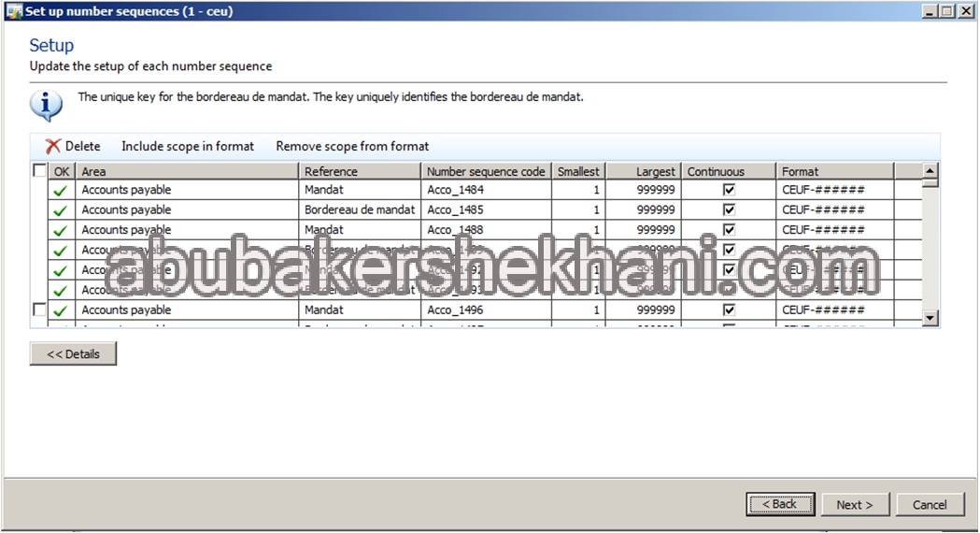Viewport: 980px width, 533px height.
Task: Choose Remove scope from format
Action: pos(352,146)
